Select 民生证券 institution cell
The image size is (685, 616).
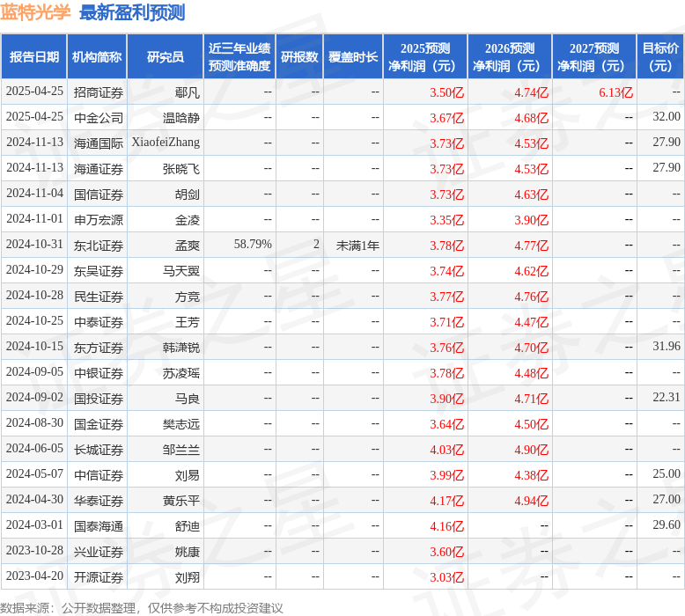tap(99, 297)
